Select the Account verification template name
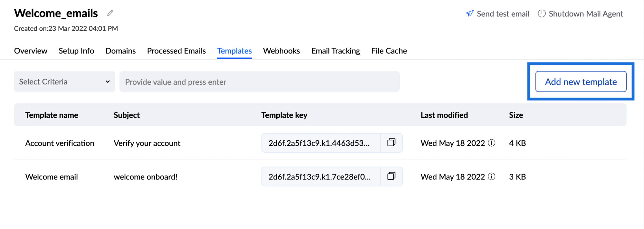 60,143
